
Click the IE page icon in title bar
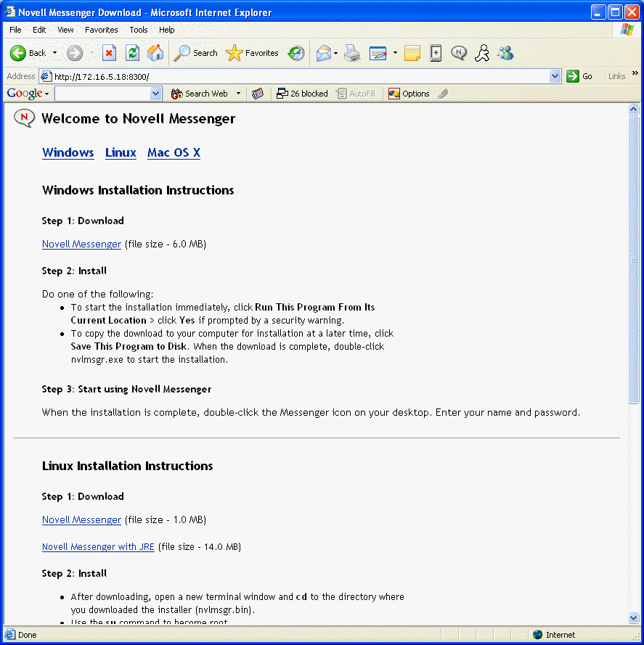[10, 12]
